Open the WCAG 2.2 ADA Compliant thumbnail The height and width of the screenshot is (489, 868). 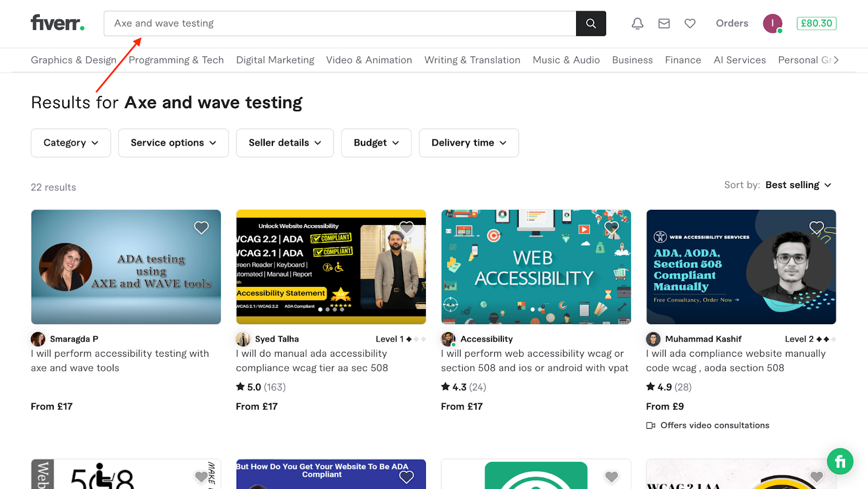(x=331, y=267)
